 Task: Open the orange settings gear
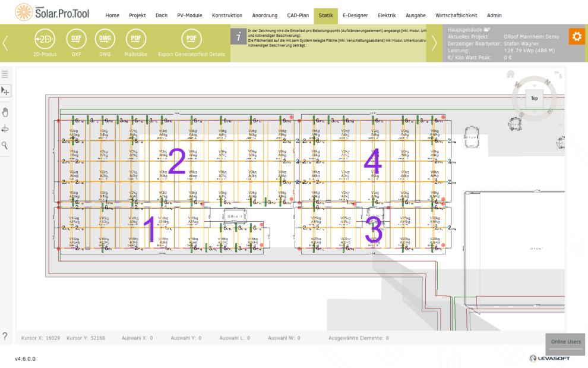pos(576,36)
